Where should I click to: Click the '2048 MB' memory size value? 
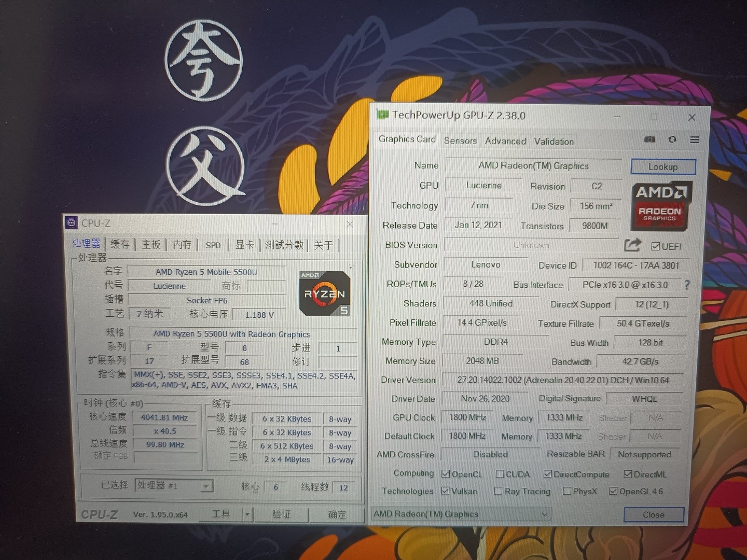pyautogui.click(x=482, y=361)
